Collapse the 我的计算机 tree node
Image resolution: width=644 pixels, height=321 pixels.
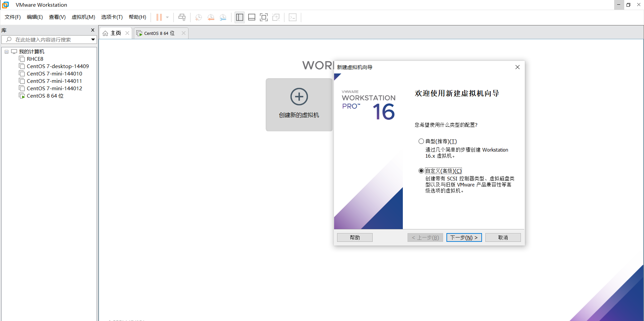point(6,52)
